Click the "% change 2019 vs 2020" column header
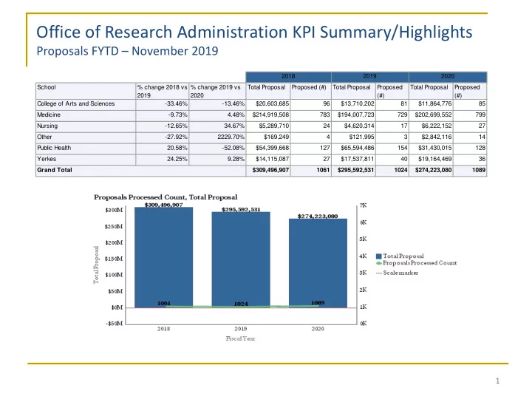Image resolution: width=532 pixels, height=399 pixels. pos(217,91)
